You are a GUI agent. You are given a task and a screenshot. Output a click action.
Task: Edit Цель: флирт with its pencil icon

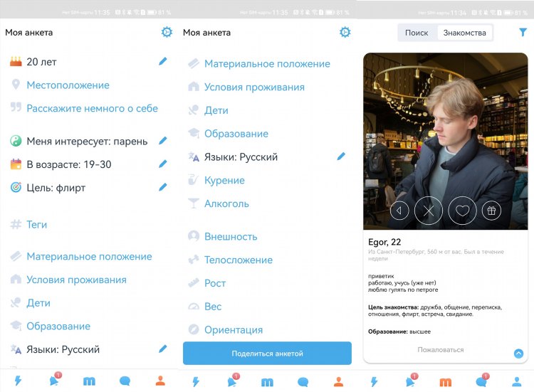click(163, 187)
